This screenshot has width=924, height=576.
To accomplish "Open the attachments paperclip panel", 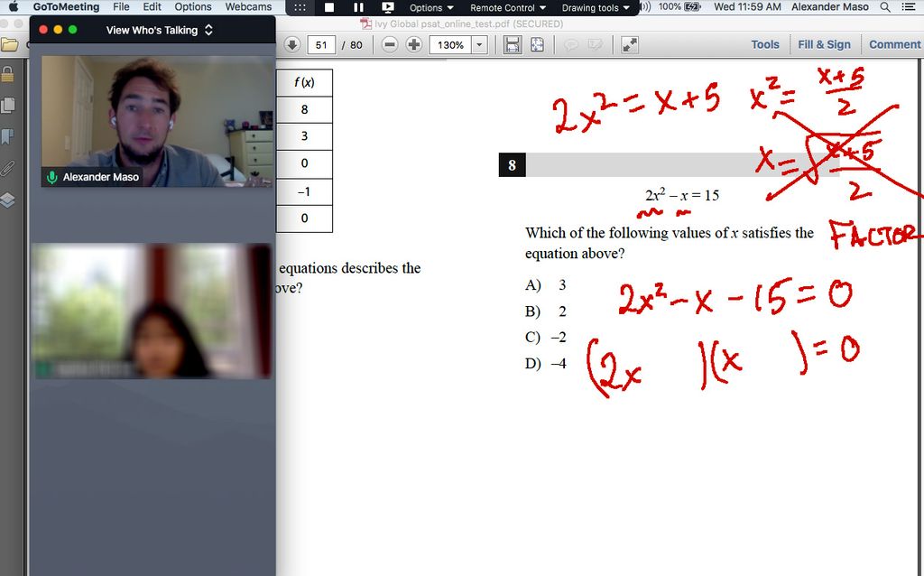I will (8, 168).
